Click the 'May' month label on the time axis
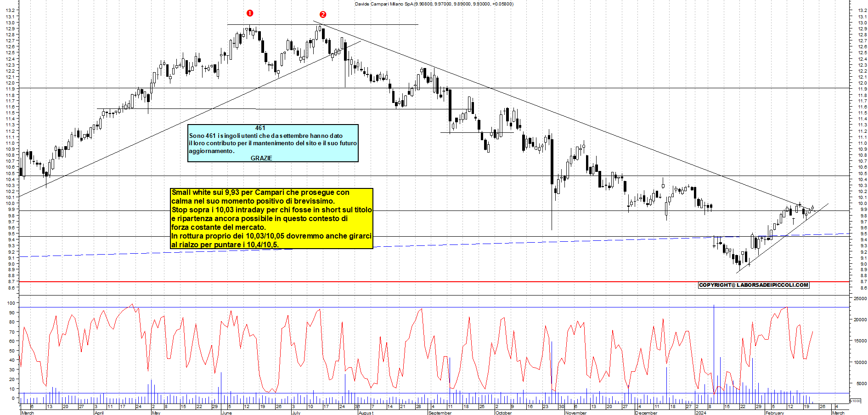868x415 pixels. coord(156,413)
